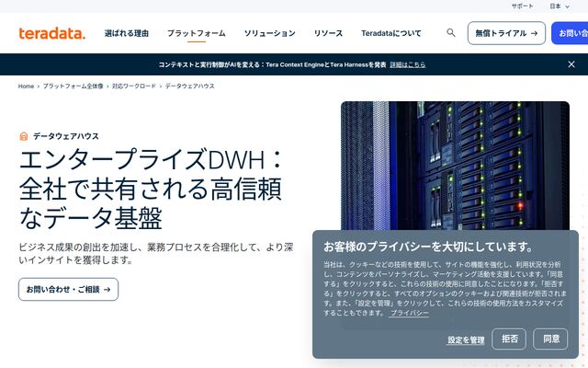The width and height of the screenshot is (588, 368).
Task: Click the お客様のプライバシー heading
Action: pyautogui.click(x=428, y=247)
